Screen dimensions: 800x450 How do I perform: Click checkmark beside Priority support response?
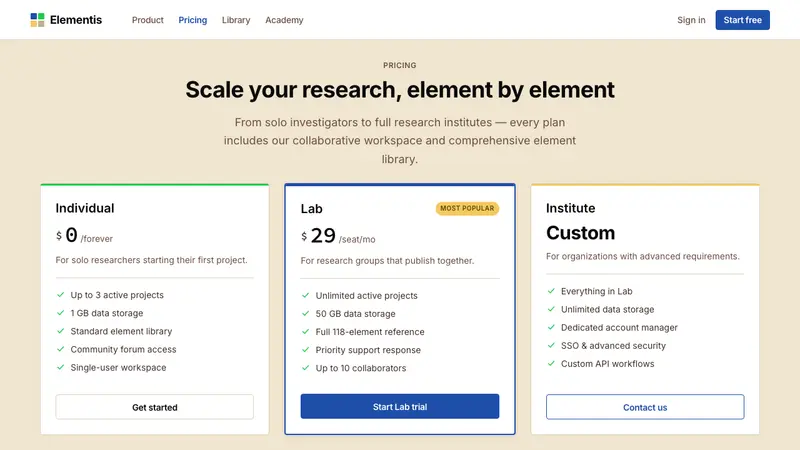coord(306,349)
